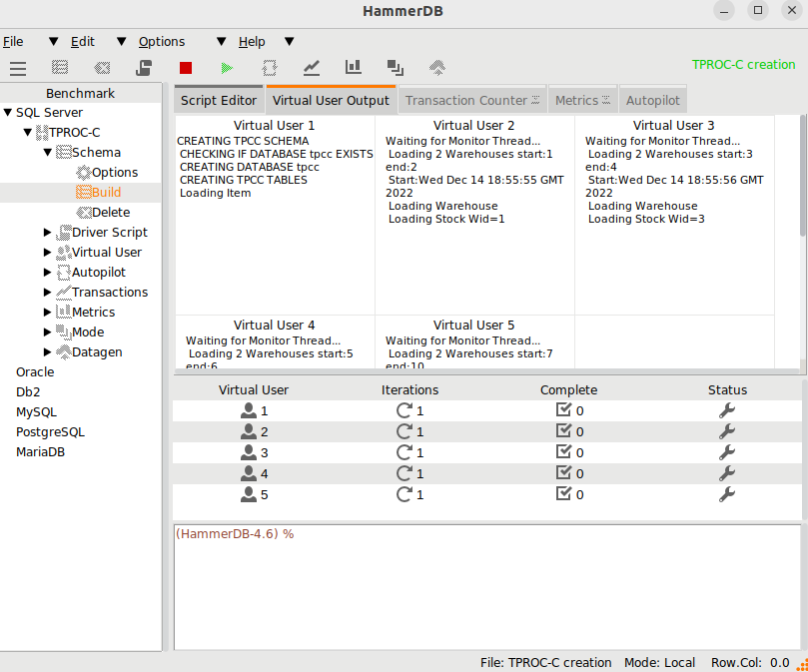Screen dimensions: 808x672
Task: Click the hamburger menu toolbar icon
Action: click(x=18, y=68)
